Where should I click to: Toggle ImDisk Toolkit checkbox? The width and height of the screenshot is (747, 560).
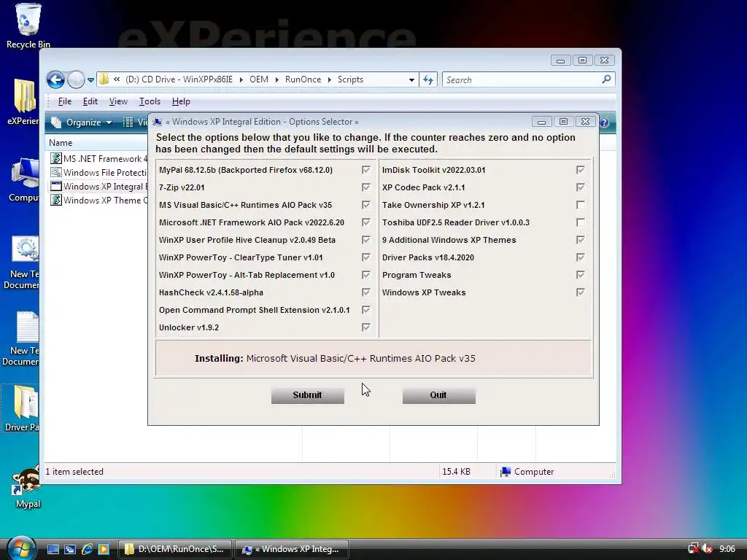coord(580,170)
